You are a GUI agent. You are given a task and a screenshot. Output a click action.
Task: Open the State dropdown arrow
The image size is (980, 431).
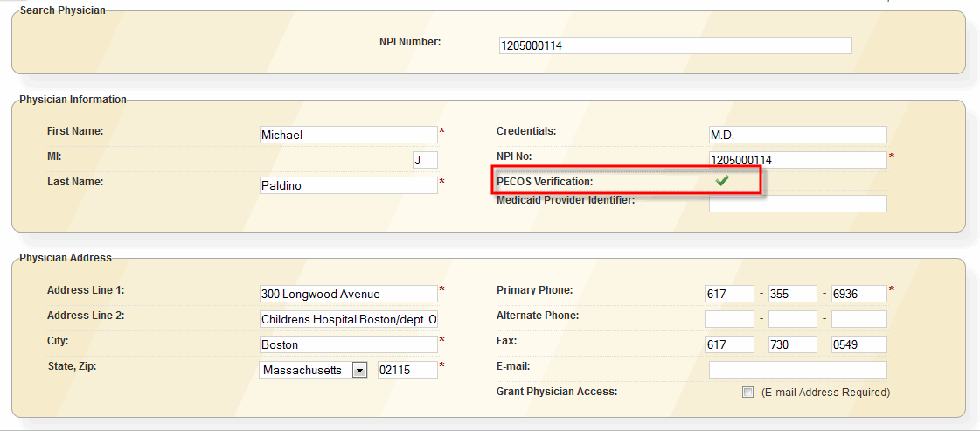click(x=359, y=371)
